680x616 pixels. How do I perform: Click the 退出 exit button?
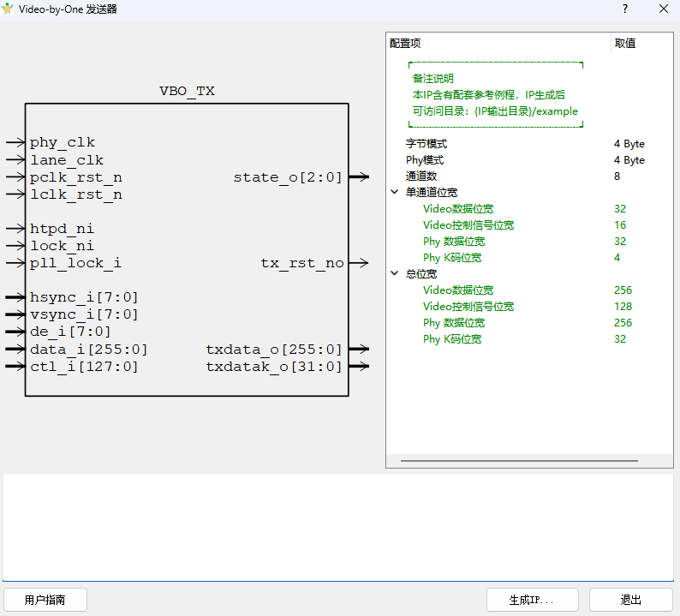[x=630, y=600]
